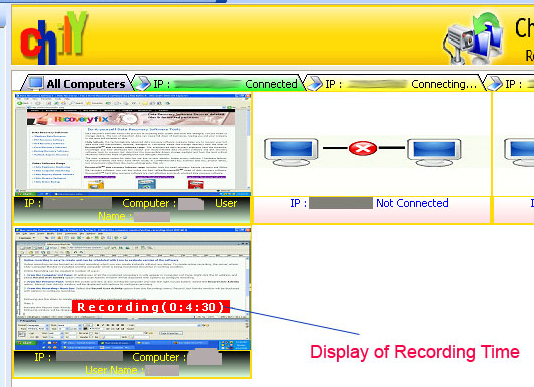This screenshot has height=387, width=534.
Task: Click the IP label in Not Connected panel
Action: (x=298, y=203)
